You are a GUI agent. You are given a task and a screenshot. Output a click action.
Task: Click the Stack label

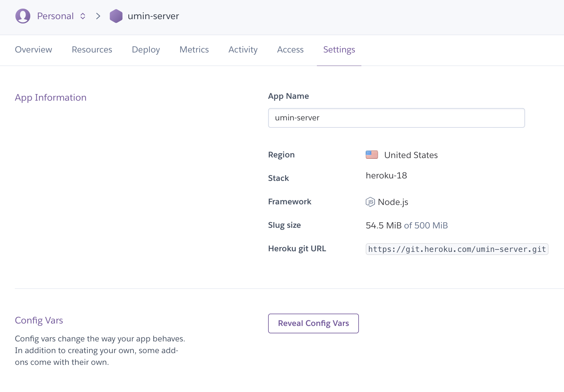(x=278, y=178)
